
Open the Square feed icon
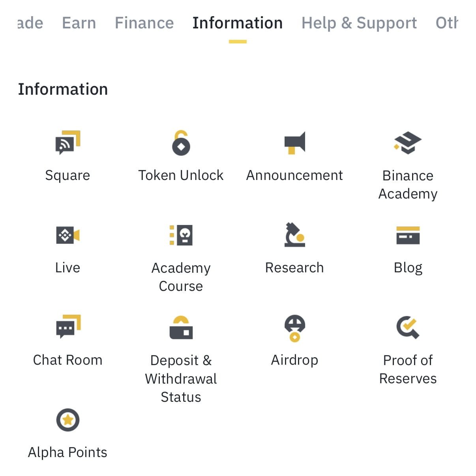click(x=67, y=143)
